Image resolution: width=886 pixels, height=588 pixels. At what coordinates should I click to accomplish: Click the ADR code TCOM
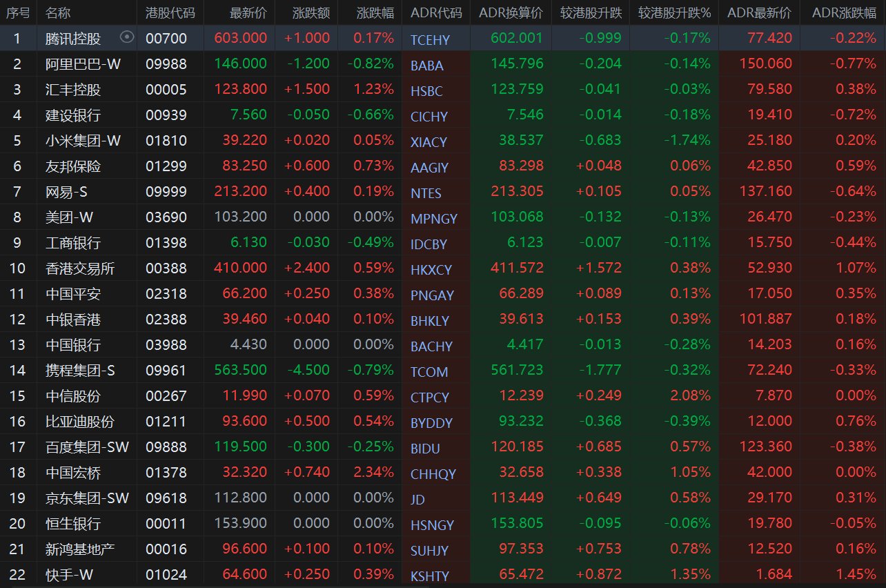coord(429,372)
